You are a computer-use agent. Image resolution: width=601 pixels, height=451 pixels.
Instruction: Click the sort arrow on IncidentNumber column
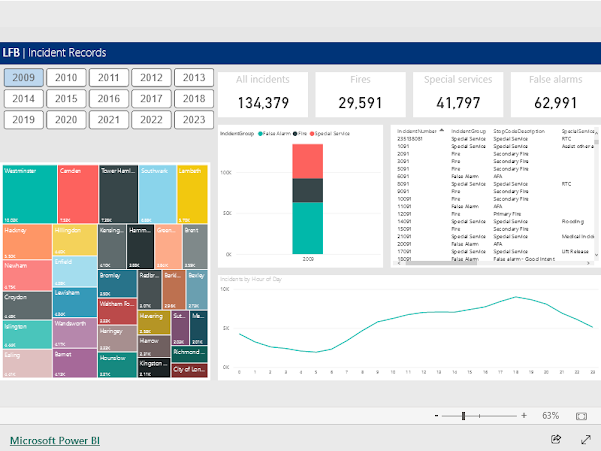(442, 130)
